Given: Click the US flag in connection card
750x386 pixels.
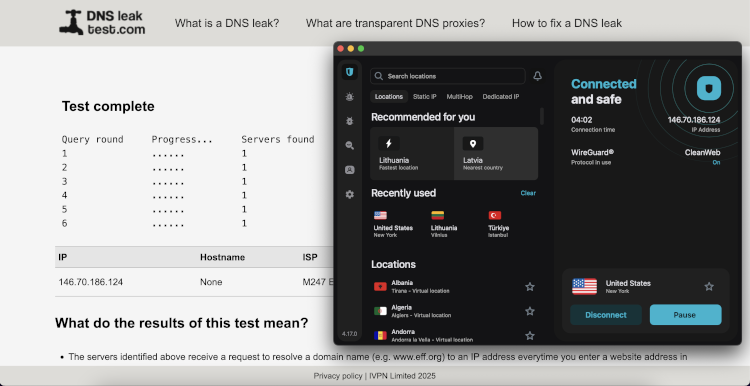Looking at the screenshot, I should (x=585, y=287).
